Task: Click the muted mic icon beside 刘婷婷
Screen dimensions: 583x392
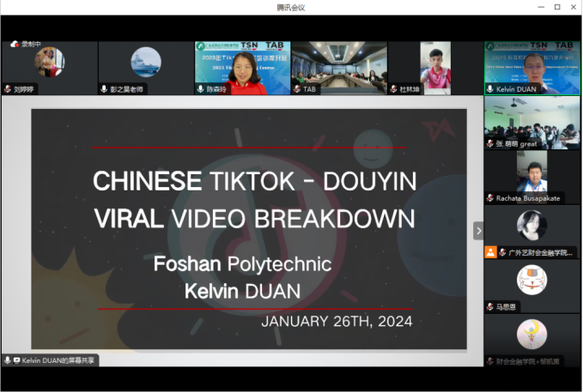Action: point(8,88)
